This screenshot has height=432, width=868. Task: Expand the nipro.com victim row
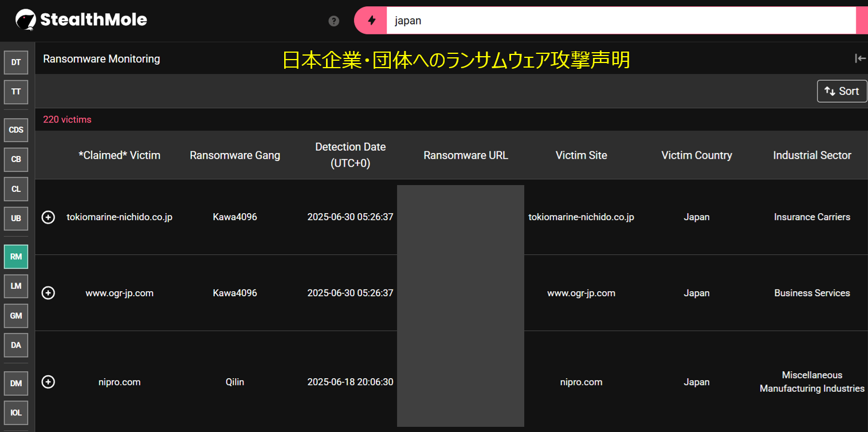click(x=49, y=382)
